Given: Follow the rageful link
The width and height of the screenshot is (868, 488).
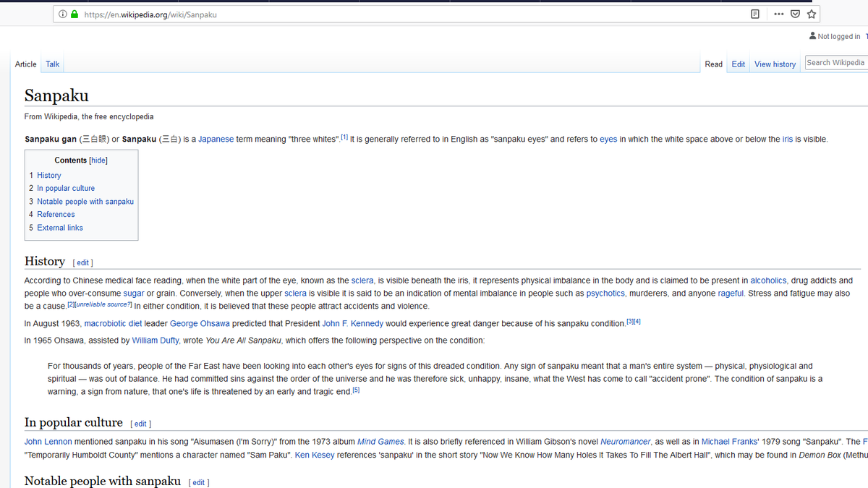Looking at the screenshot, I should coord(731,294).
